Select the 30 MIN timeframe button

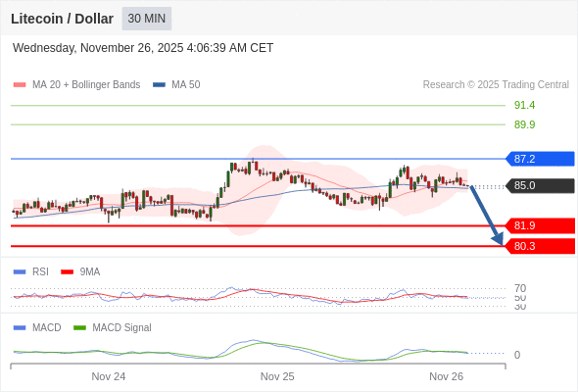click(x=147, y=19)
